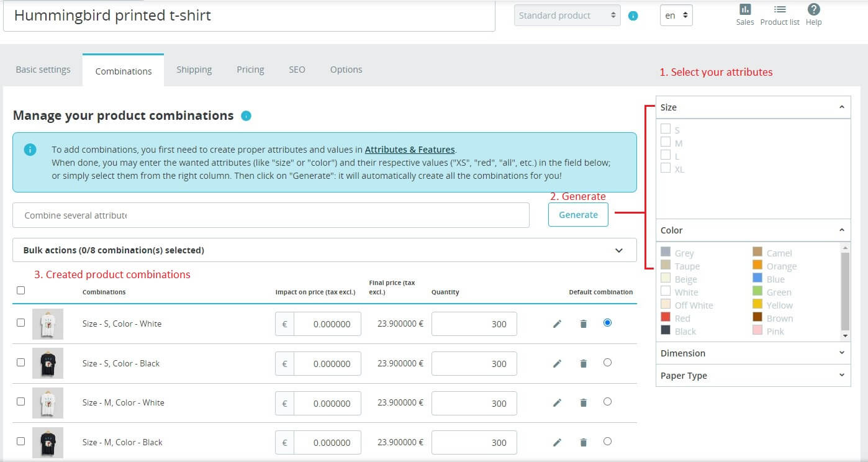The image size is (868, 462).
Task: Pick the Camel color swatch
Action: point(757,252)
